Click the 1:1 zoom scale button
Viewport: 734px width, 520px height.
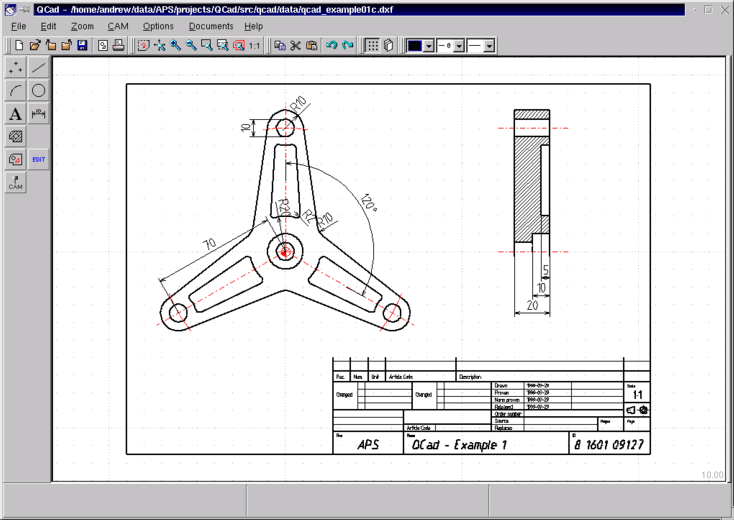point(254,45)
